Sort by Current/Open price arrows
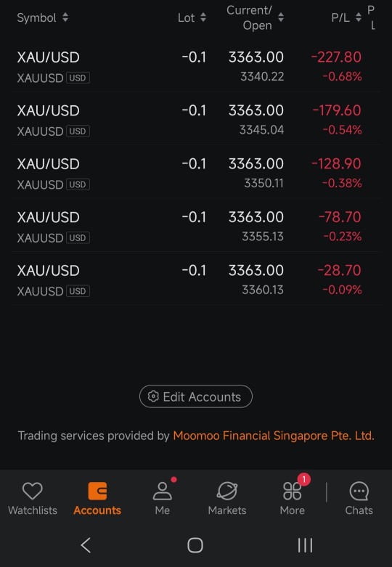Screen dimensions: 392x567 click(281, 17)
